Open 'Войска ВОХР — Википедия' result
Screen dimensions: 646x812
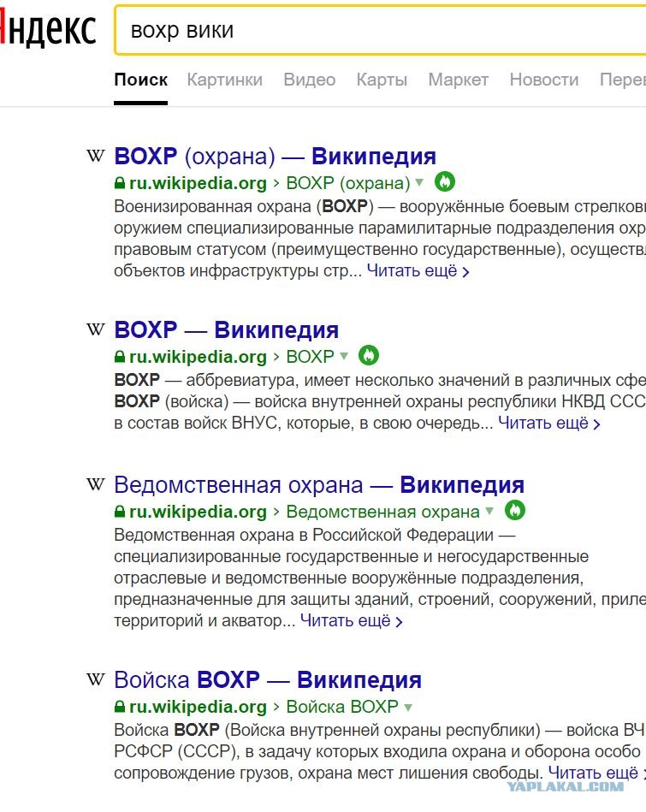point(267,679)
